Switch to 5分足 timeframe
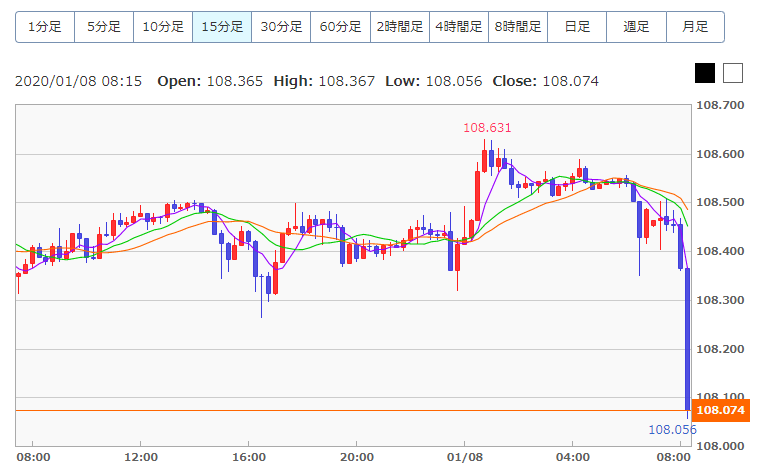Image resolution: width=757 pixels, height=473 pixels. tap(104, 27)
